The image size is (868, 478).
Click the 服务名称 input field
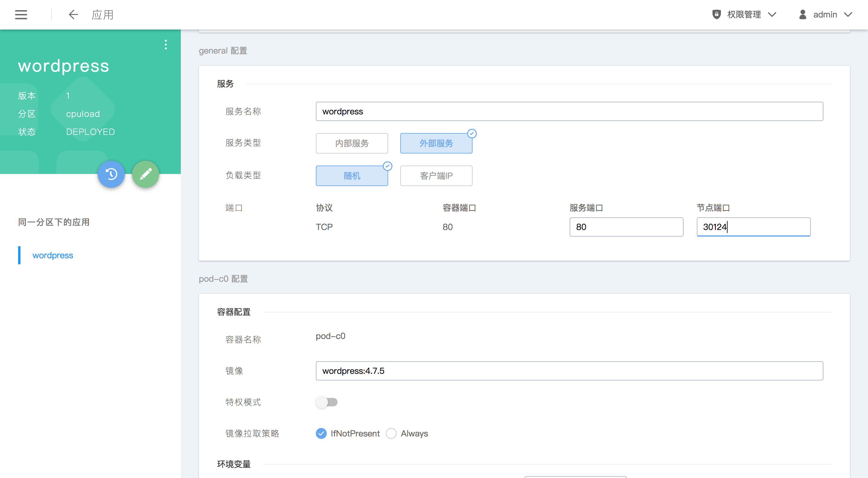point(569,111)
